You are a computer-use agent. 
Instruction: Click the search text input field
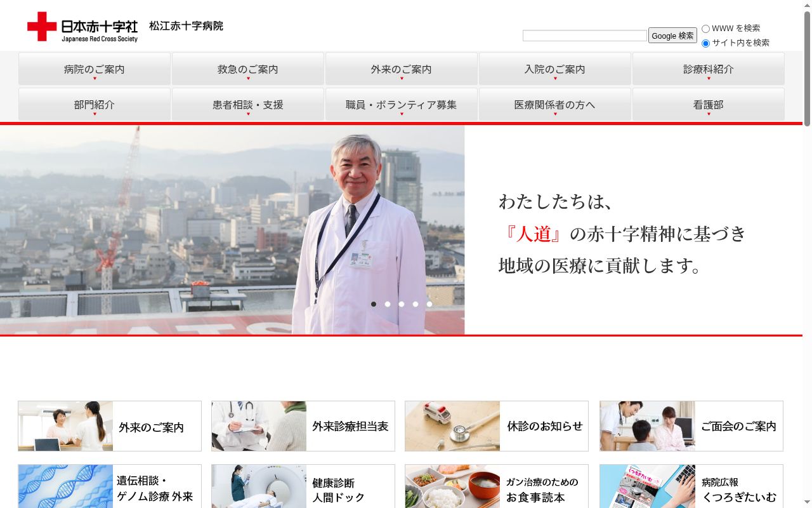tap(585, 36)
